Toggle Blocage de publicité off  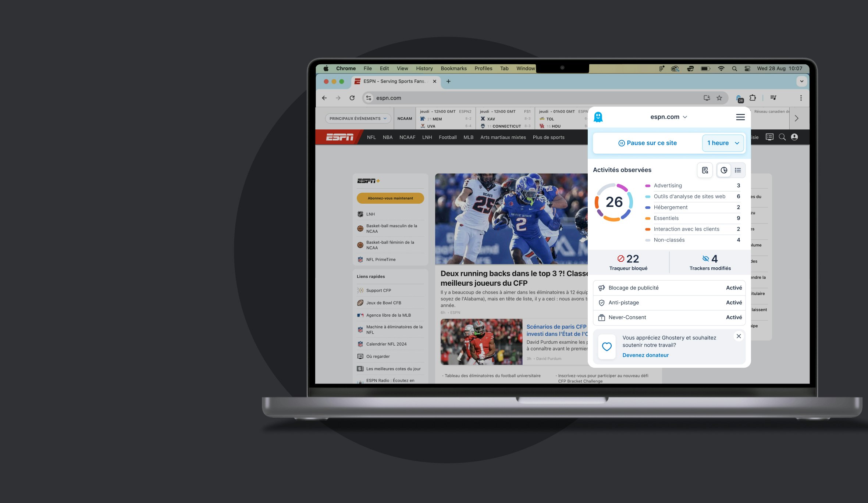(733, 288)
